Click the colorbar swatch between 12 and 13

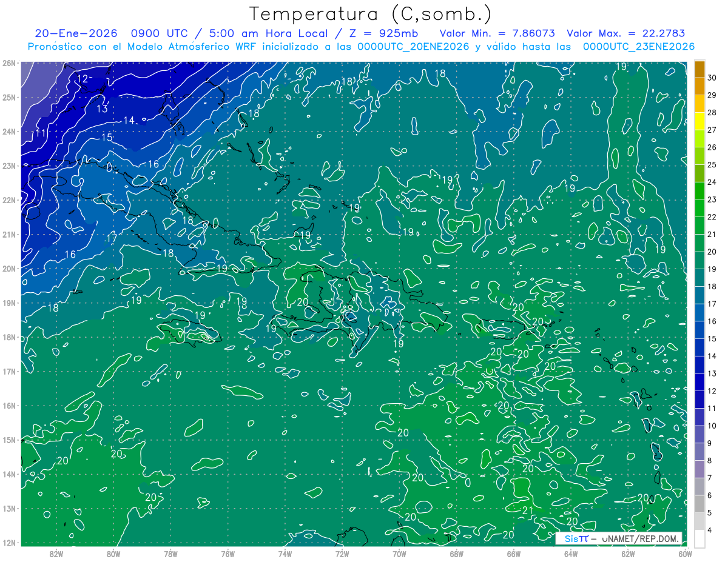coord(699,382)
